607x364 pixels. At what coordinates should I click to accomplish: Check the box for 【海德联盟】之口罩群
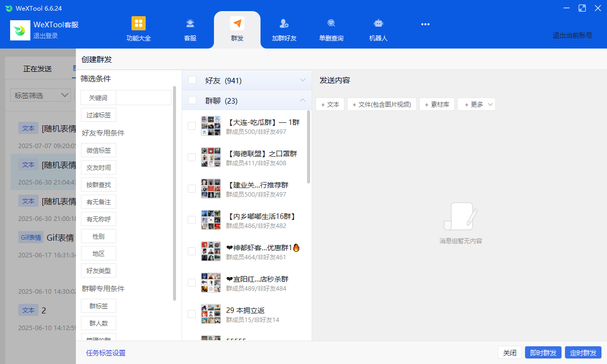pos(192,157)
